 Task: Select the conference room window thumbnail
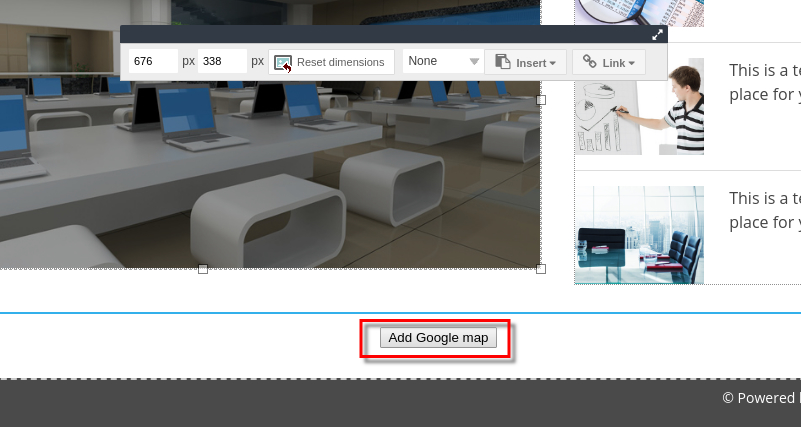pos(639,235)
